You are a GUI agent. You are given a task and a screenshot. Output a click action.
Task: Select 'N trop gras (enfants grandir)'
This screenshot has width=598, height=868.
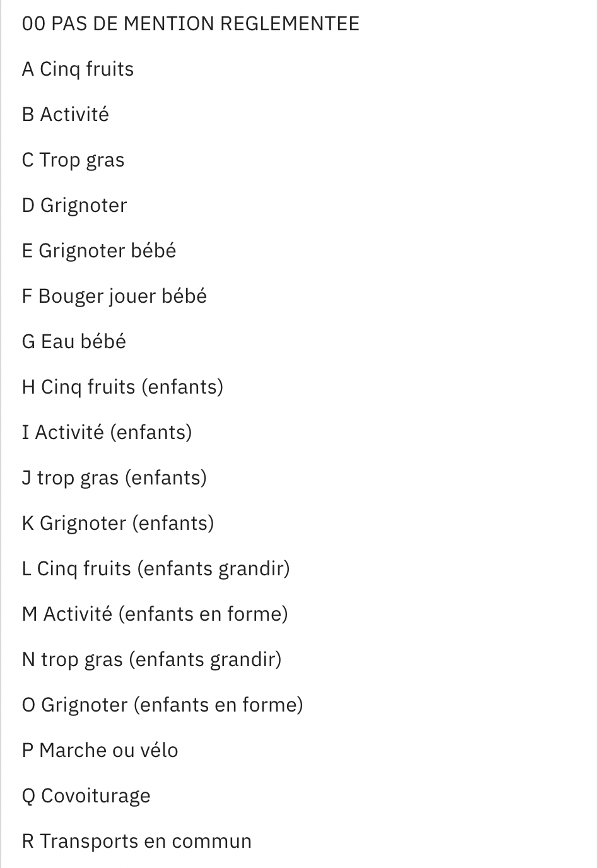[151, 660]
